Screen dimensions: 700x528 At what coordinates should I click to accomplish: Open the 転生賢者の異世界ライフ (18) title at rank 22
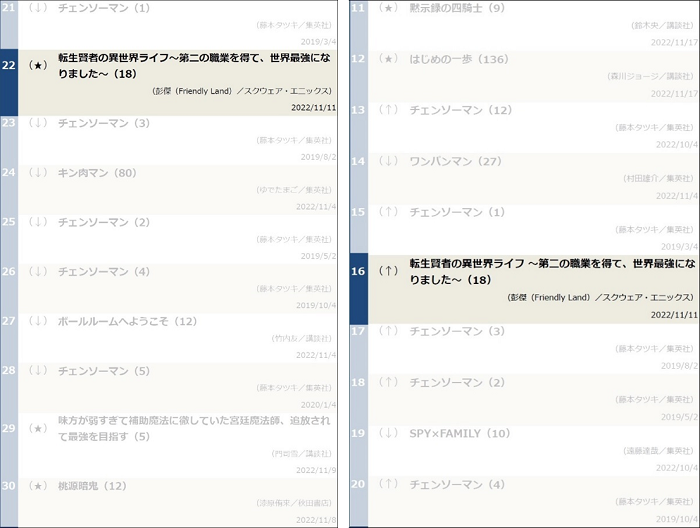[195, 66]
